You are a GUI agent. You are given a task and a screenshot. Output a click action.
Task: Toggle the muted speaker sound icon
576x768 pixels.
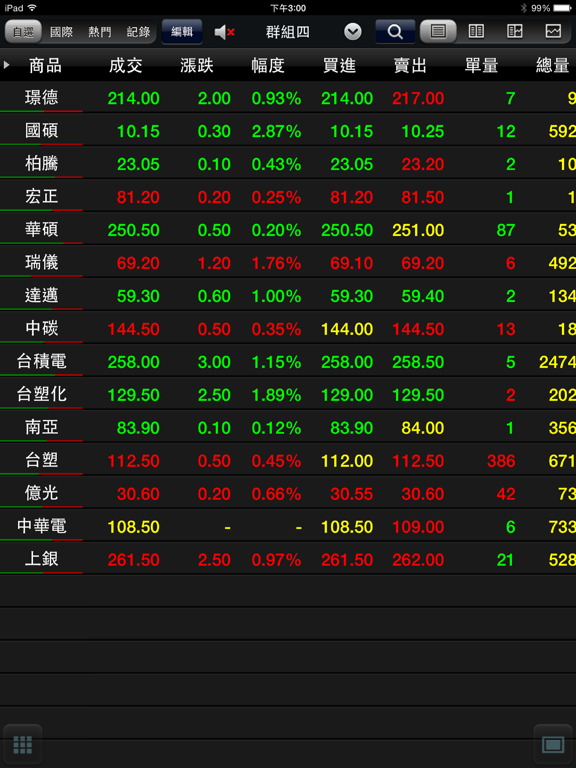(225, 32)
